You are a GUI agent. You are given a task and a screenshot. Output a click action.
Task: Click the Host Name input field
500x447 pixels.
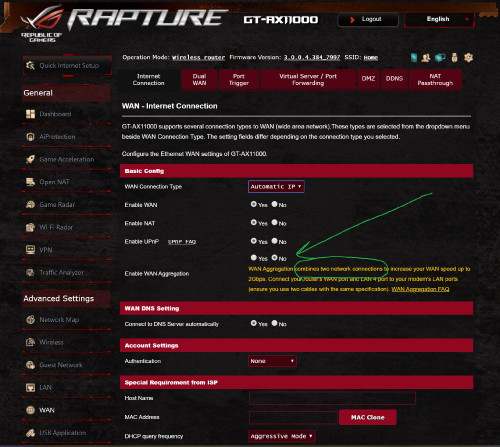pyautogui.click(x=332, y=398)
